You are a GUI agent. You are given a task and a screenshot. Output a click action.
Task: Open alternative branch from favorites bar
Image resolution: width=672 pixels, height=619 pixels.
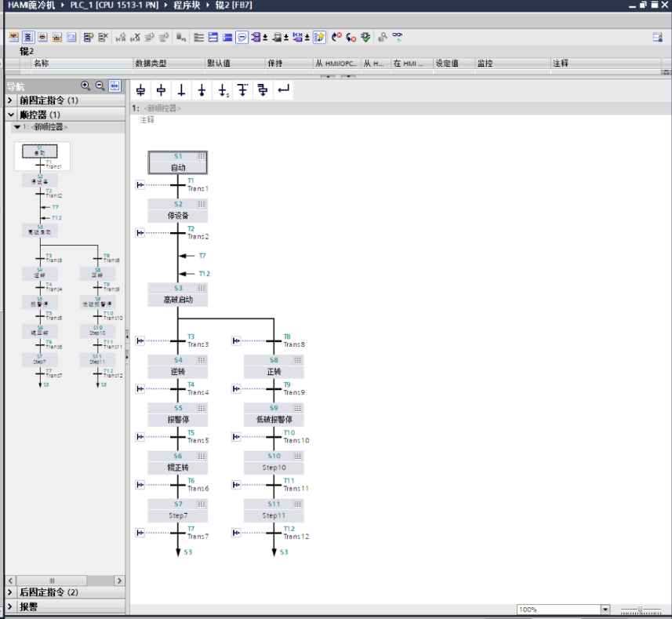pos(242,90)
